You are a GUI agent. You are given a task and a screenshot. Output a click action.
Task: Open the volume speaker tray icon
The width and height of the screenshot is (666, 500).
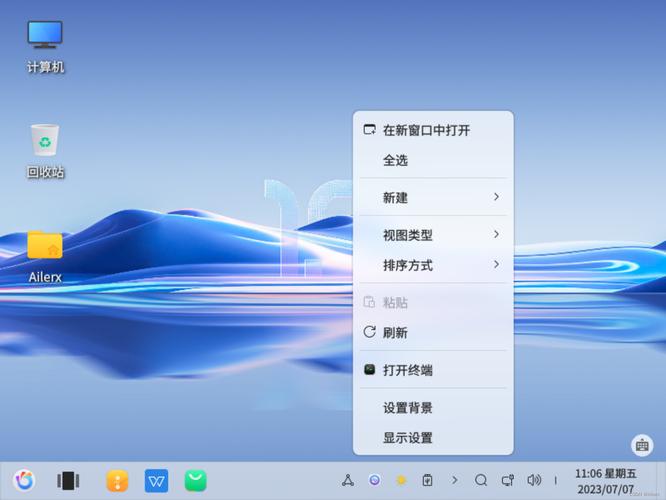[534, 480]
